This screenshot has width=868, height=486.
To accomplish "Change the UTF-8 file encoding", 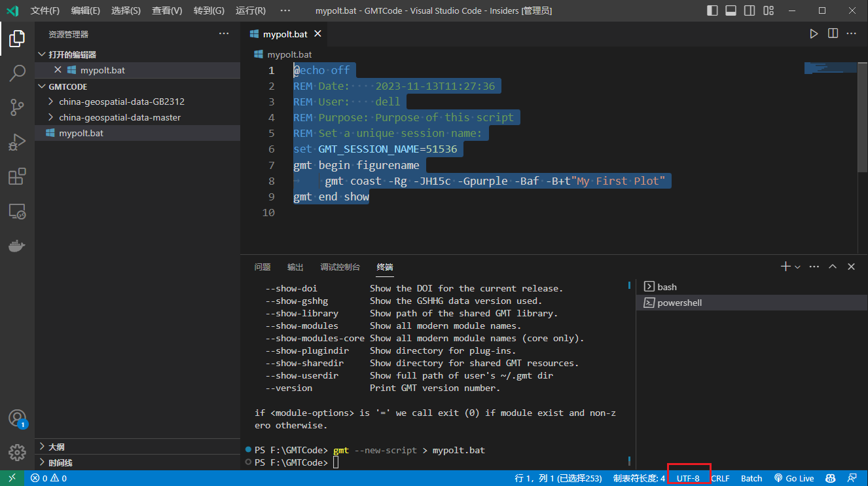I will tap(688, 478).
